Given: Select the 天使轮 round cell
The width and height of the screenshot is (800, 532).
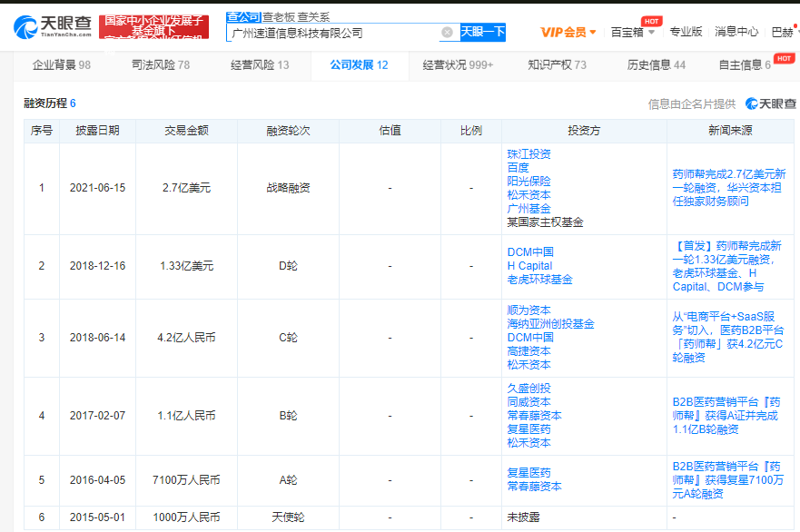Looking at the screenshot, I should 288,517.
